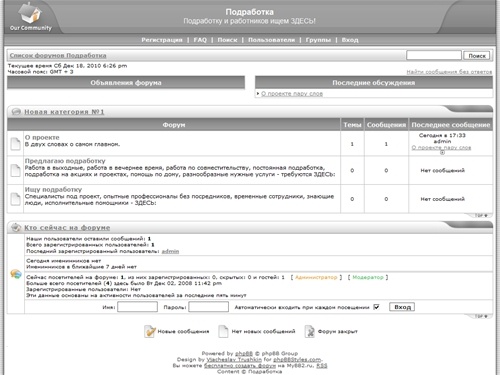Click the Администратор legend link
Image resolution: width=500 pixels, height=375 pixels.
click(x=316, y=277)
